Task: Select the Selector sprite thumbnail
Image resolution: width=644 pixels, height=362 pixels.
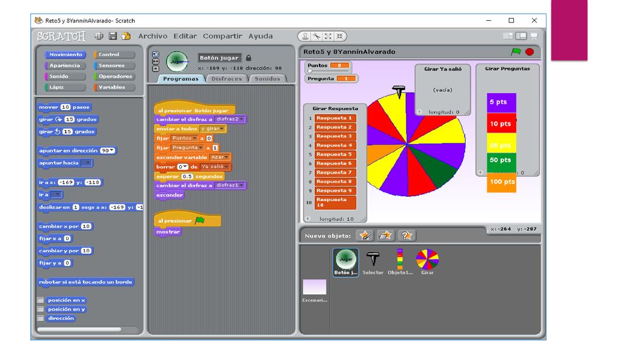Action: [x=373, y=262]
